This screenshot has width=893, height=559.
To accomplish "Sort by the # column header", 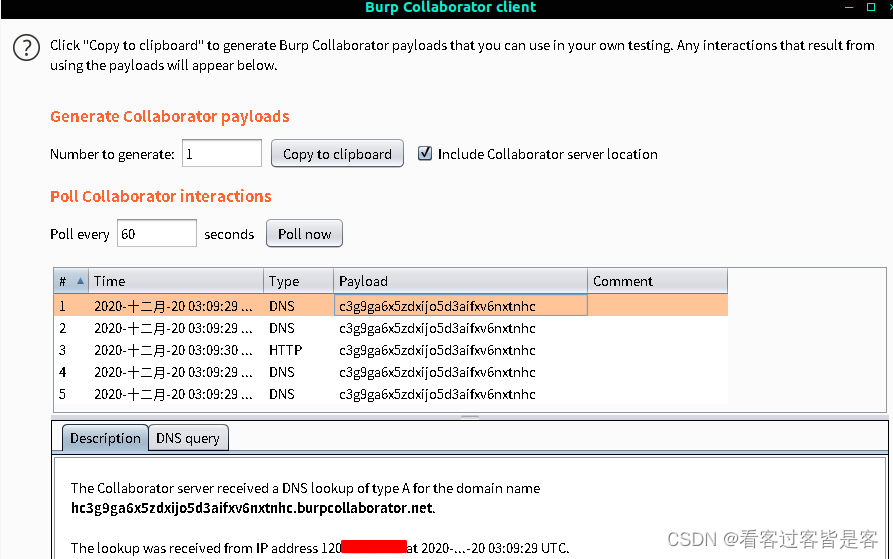I will [71, 281].
